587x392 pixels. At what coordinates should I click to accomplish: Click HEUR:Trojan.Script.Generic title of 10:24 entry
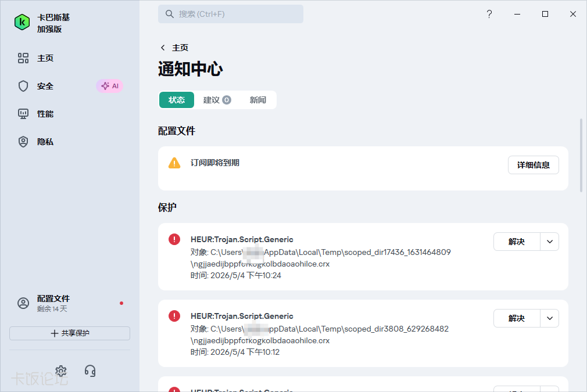point(242,239)
